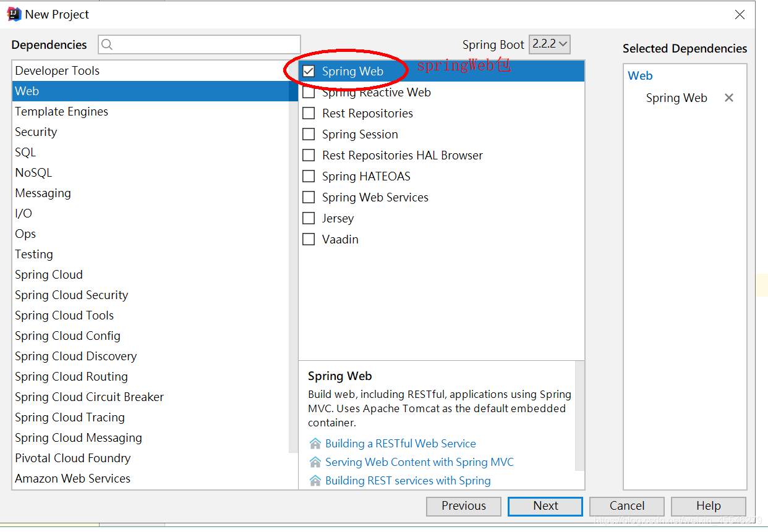
Task: Click home icon beside Serving Web Content guide
Action: point(315,462)
